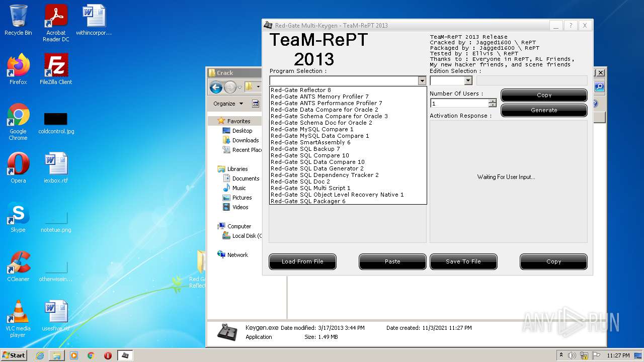Click the Save To File button
644x362 pixels.
pyautogui.click(x=463, y=261)
